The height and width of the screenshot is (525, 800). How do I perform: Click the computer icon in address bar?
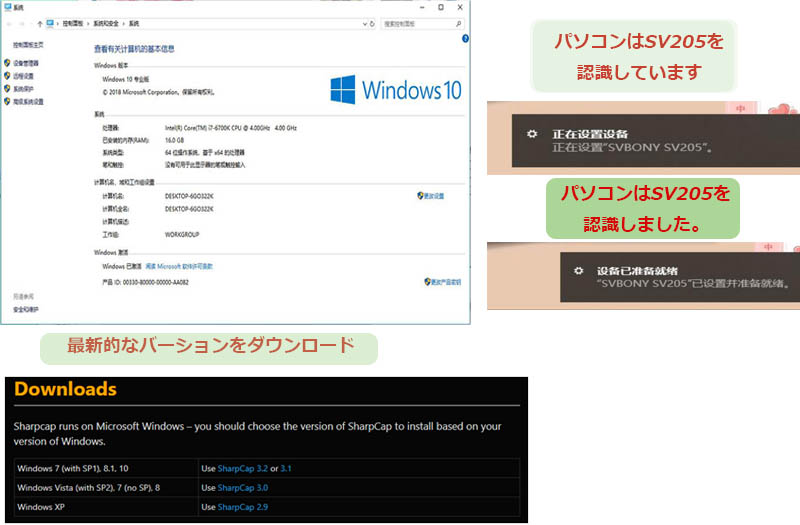tap(50, 21)
